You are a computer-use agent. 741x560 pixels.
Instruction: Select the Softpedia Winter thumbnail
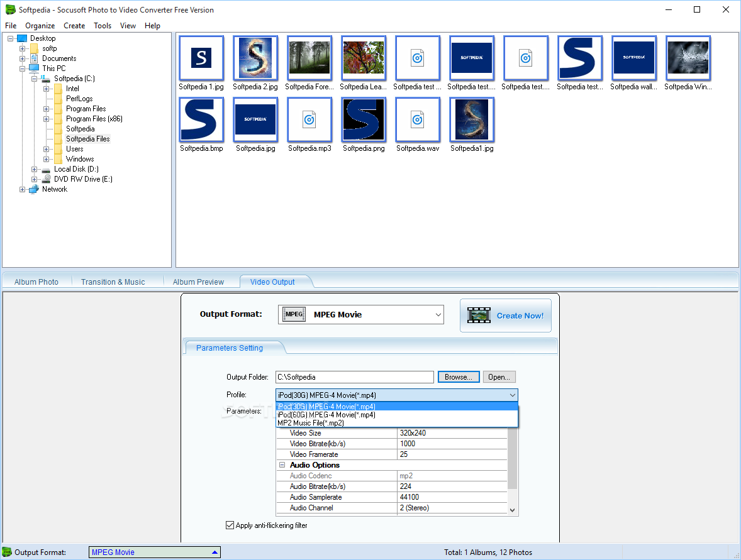(x=688, y=58)
